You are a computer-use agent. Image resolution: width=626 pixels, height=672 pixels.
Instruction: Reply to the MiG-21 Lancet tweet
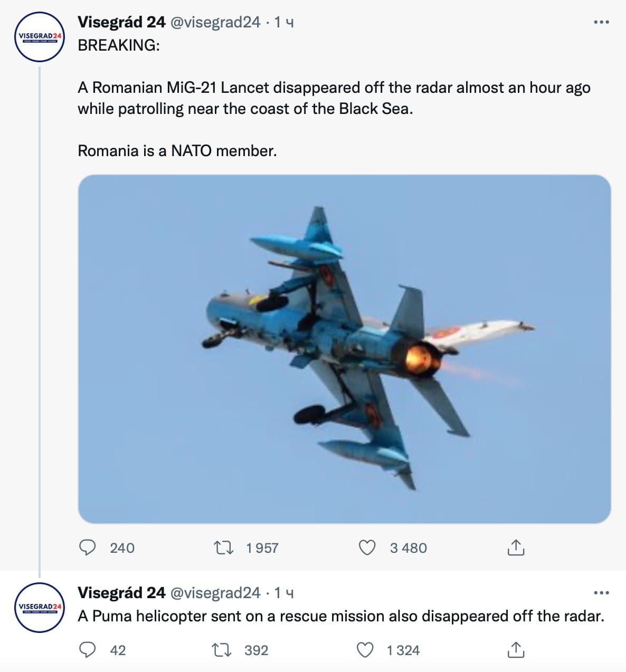pyautogui.click(x=87, y=548)
